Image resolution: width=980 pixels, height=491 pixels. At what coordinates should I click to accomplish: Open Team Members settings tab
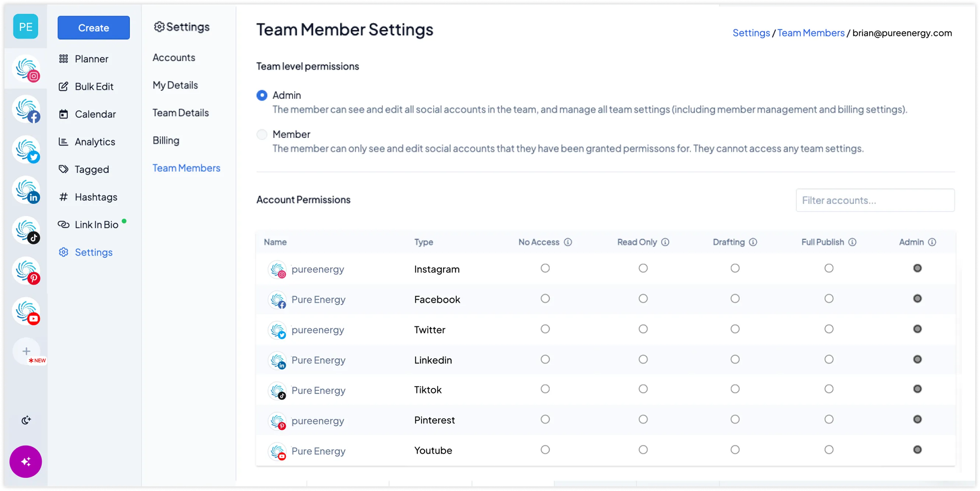[x=186, y=168]
